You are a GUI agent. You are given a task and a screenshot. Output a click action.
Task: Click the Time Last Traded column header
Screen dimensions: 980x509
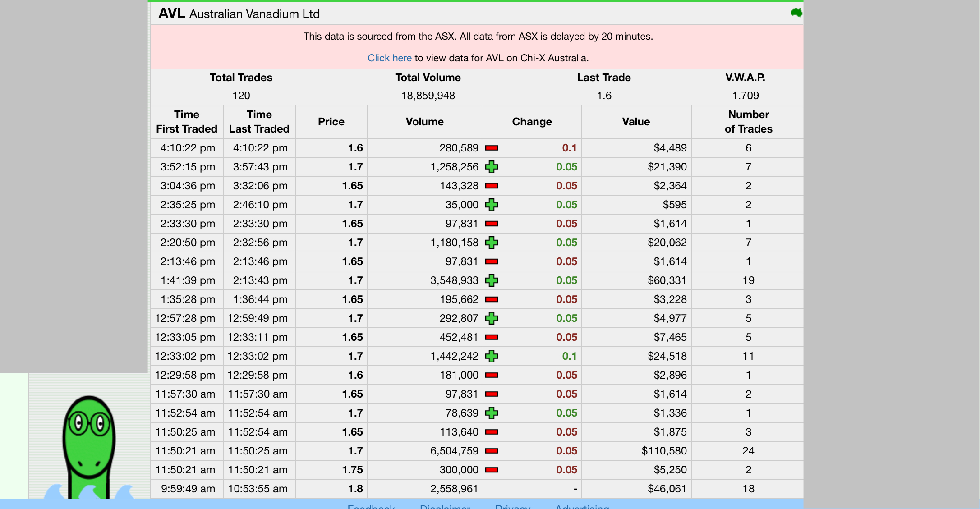(x=259, y=122)
